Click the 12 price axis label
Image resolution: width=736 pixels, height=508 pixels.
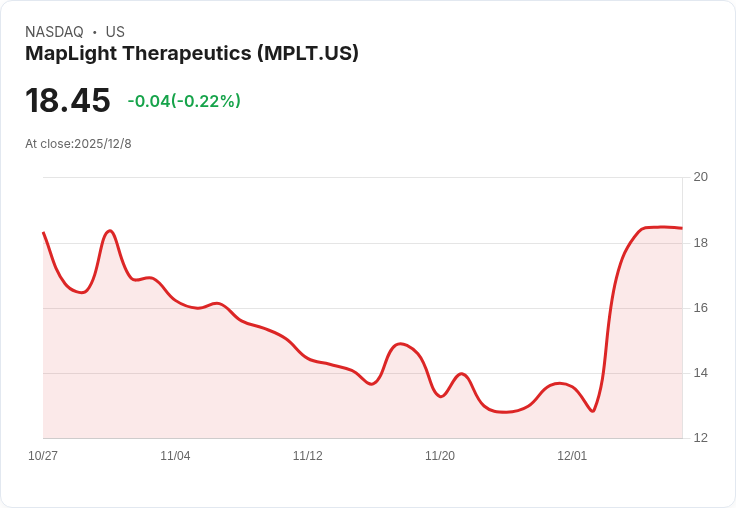700,438
